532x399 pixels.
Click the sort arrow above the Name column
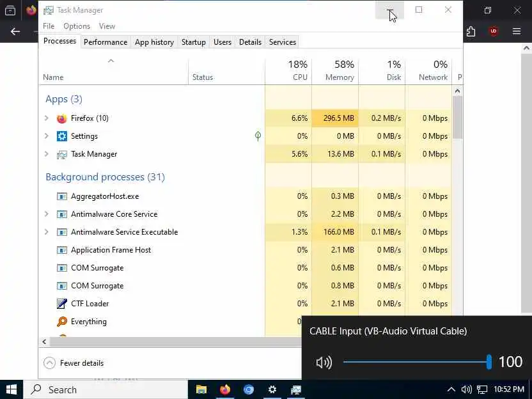pos(111,61)
